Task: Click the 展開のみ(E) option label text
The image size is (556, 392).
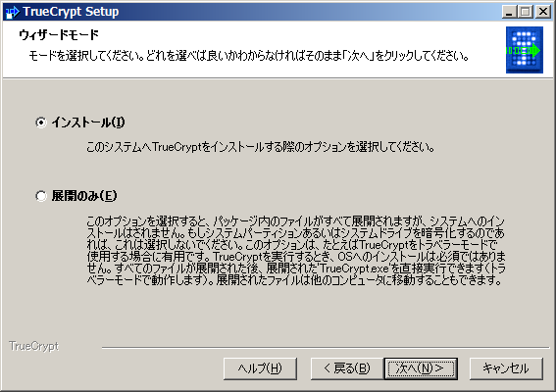Action: pyautogui.click(x=84, y=196)
